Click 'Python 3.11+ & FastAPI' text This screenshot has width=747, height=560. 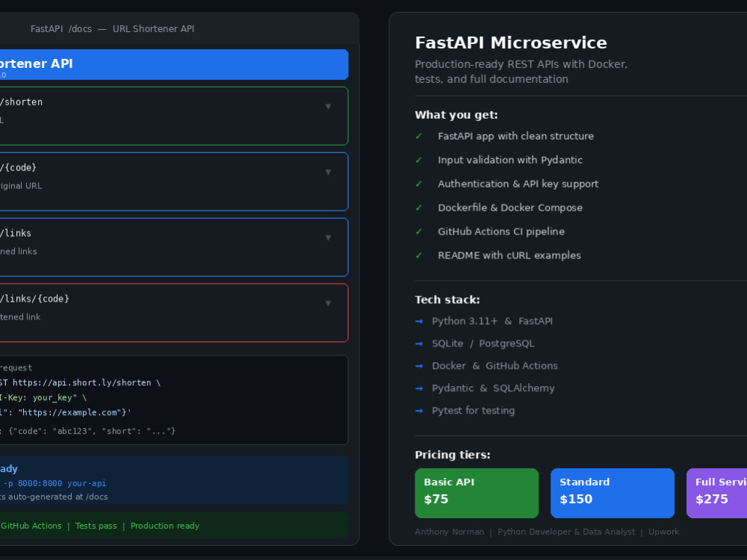coord(492,321)
